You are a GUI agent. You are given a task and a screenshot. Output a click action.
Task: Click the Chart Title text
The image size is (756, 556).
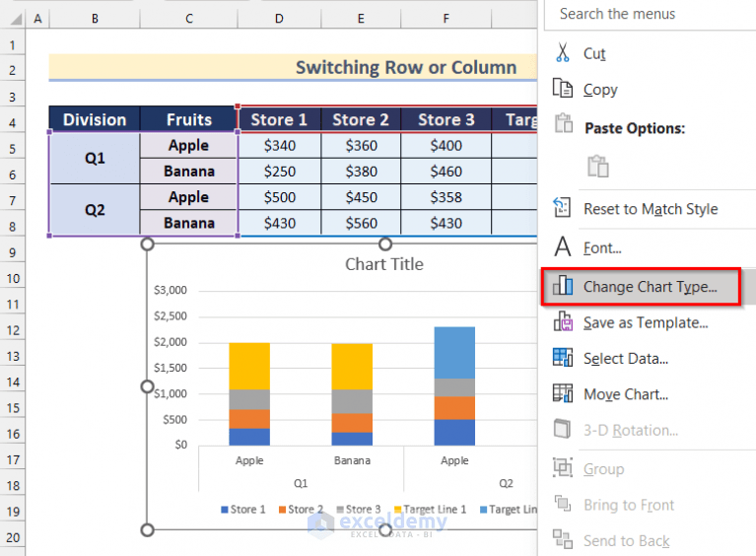[384, 264]
